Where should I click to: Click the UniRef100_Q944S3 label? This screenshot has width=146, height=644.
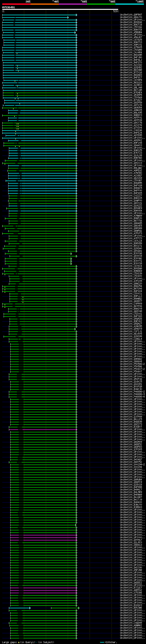tap(131, 146)
